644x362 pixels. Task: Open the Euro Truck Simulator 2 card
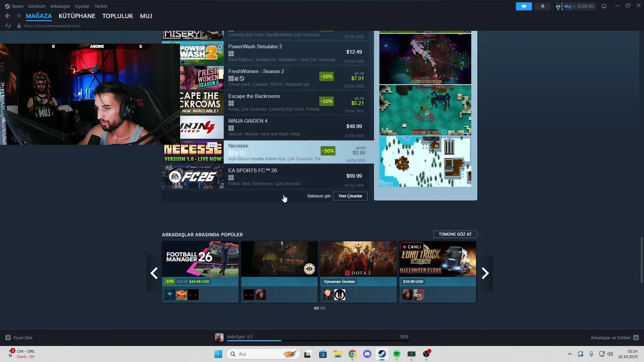pos(438,271)
